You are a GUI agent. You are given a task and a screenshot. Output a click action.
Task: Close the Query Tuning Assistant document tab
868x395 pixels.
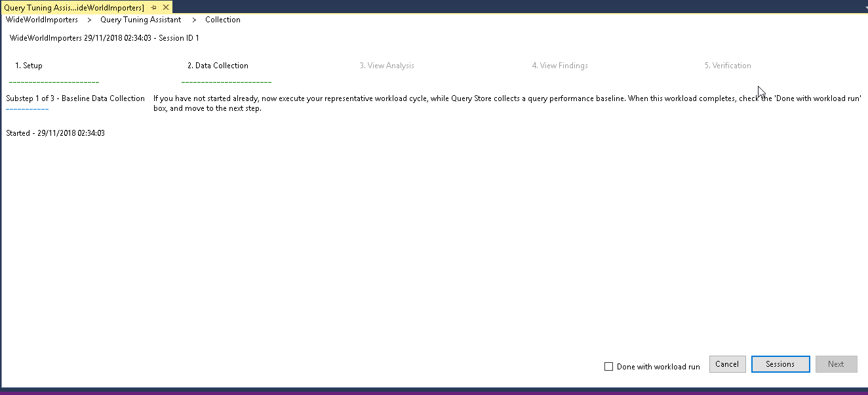coord(165,7)
